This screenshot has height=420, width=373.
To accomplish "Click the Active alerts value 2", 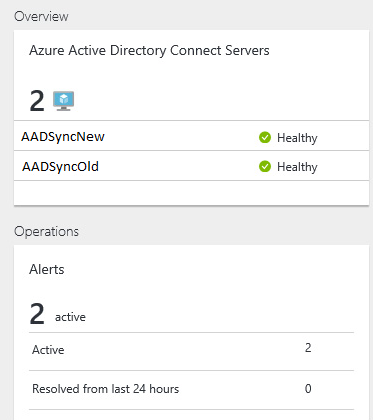I will pyautogui.click(x=308, y=348).
